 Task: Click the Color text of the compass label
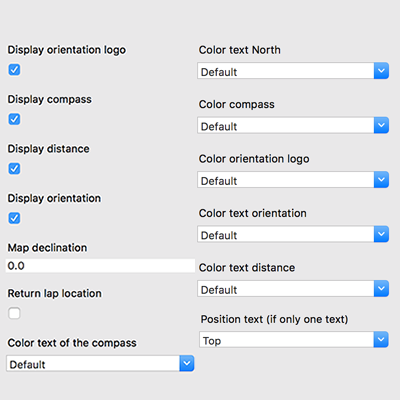click(72, 343)
